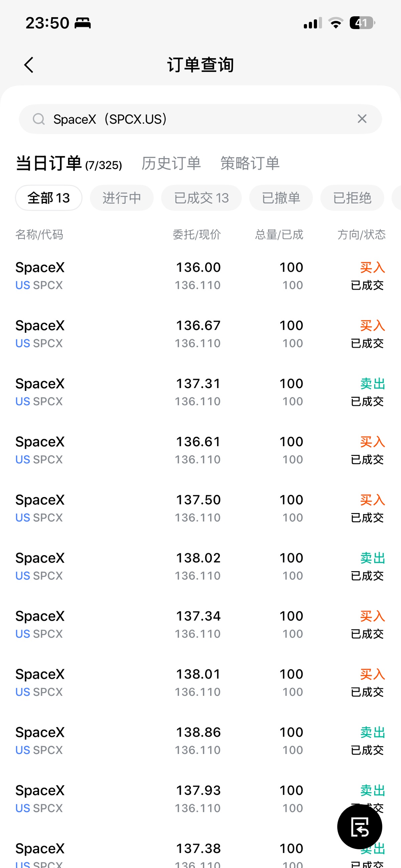Clear the SpaceX search with X icon
Image resolution: width=401 pixels, height=868 pixels.
tap(362, 119)
